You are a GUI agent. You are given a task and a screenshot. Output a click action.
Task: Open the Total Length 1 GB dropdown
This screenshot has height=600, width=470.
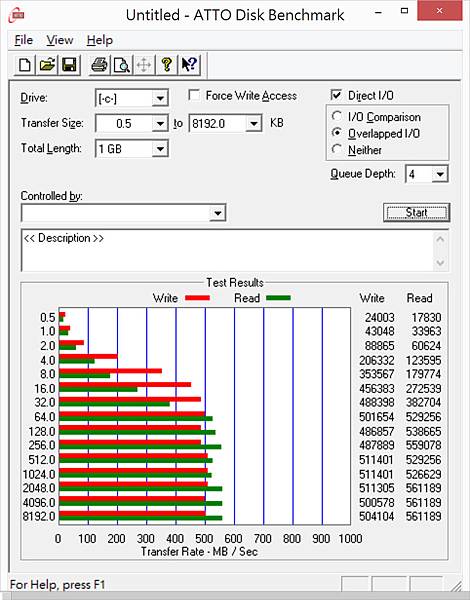160,149
